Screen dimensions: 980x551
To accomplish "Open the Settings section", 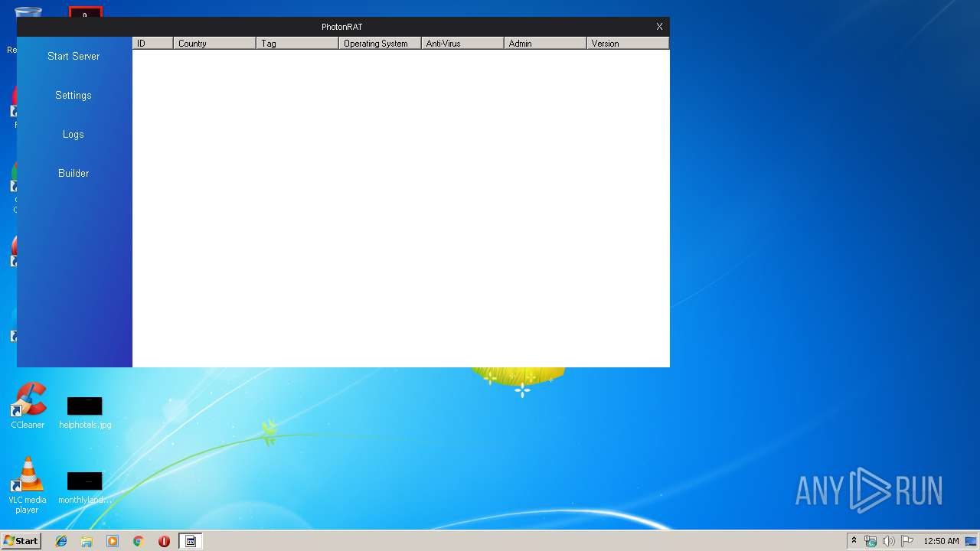I will pos(73,96).
